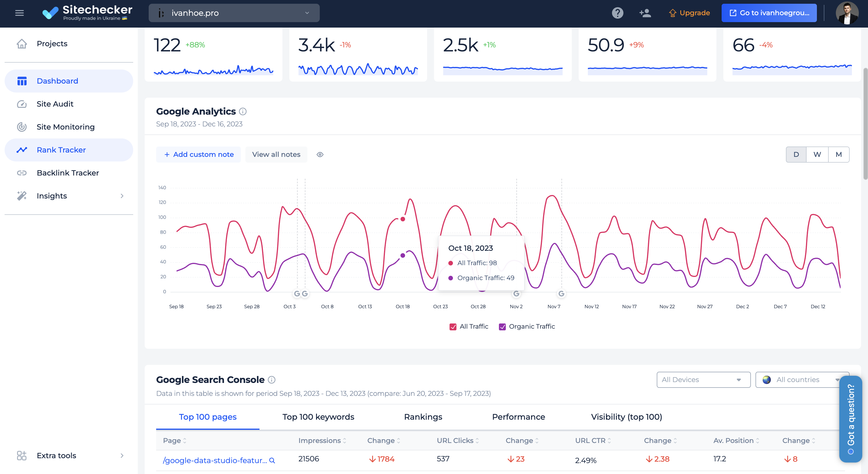
Task: Click the Extra Tools icon in sidebar
Action: pos(21,455)
